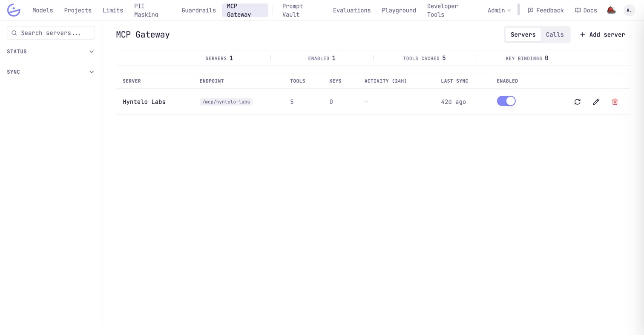Disable the Hyntelo Labs server toggle
This screenshot has height=335, width=644.
(x=506, y=101)
